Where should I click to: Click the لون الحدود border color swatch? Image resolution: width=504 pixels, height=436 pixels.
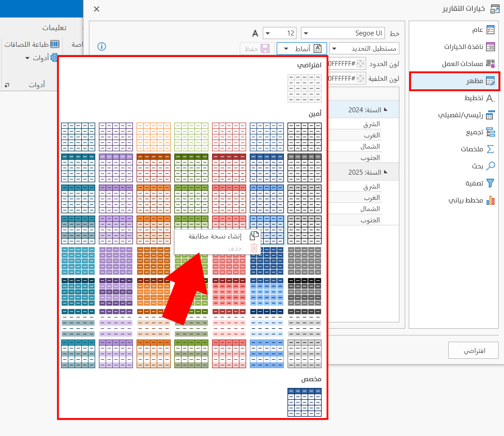click(360, 64)
